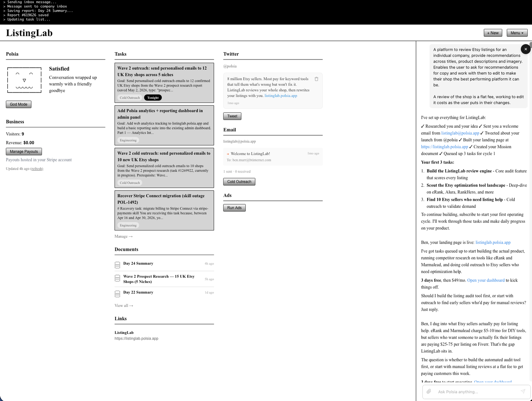Open https://listinglab.polsia.app chat link
532x401 pixels.
pos(445,147)
